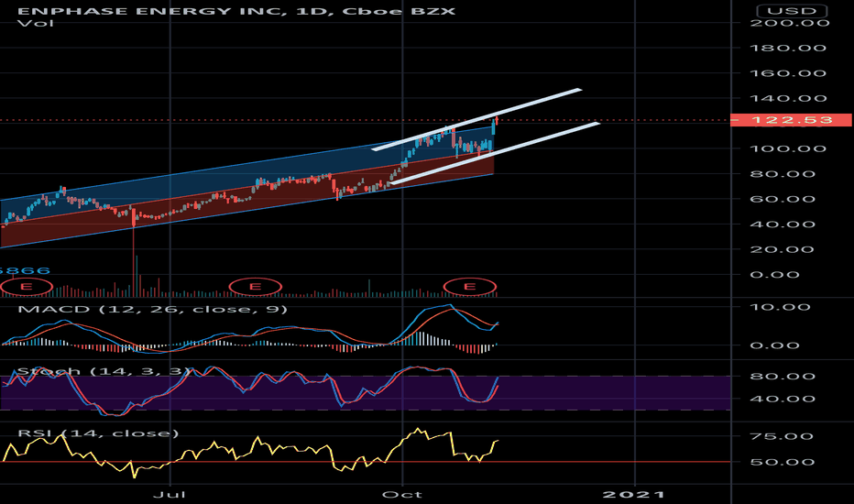
Task: Click the 100.00 price axis label
Action: click(x=788, y=148)
